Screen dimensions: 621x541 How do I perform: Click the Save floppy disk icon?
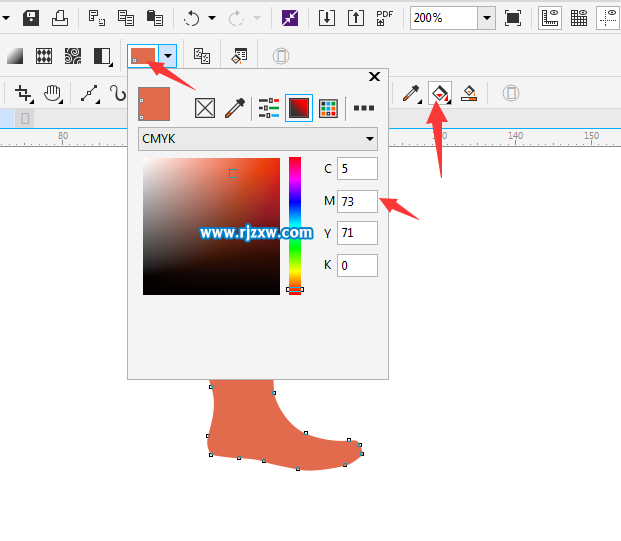pyautogui.click(x=31, y=18)
